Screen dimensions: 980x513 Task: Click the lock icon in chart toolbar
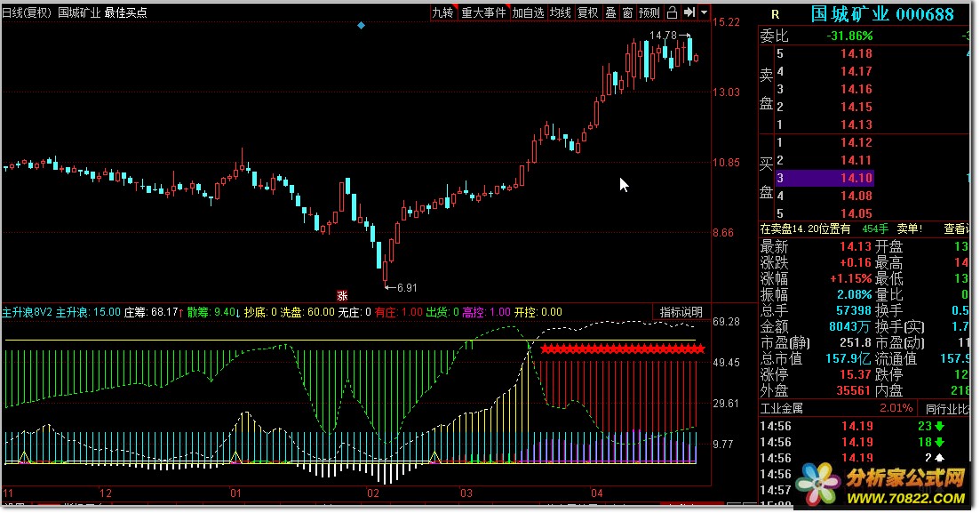coord(672,12)
